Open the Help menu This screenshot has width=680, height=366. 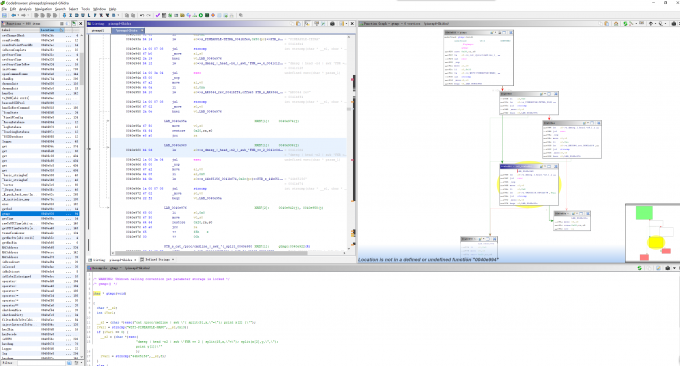(112, 9)
